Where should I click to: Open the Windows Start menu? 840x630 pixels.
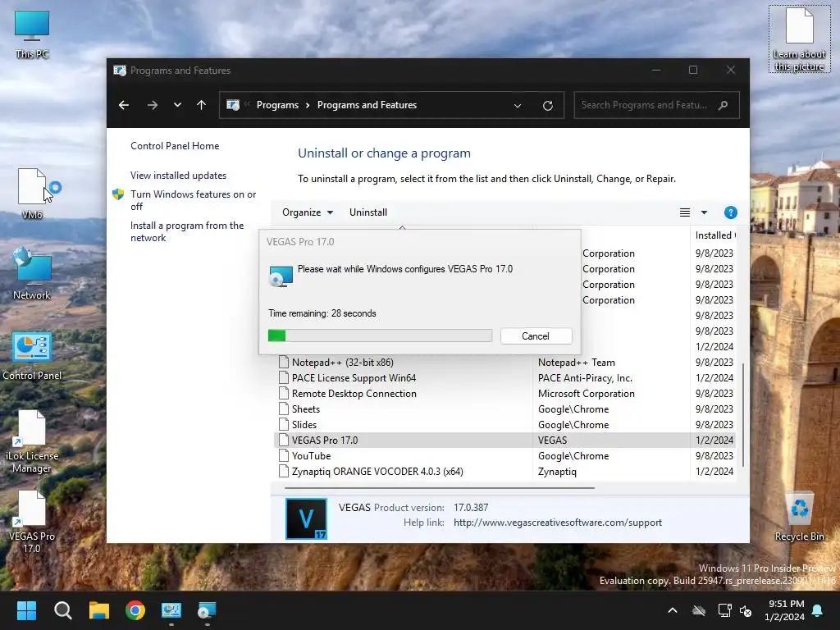click(x=26, y=610)
